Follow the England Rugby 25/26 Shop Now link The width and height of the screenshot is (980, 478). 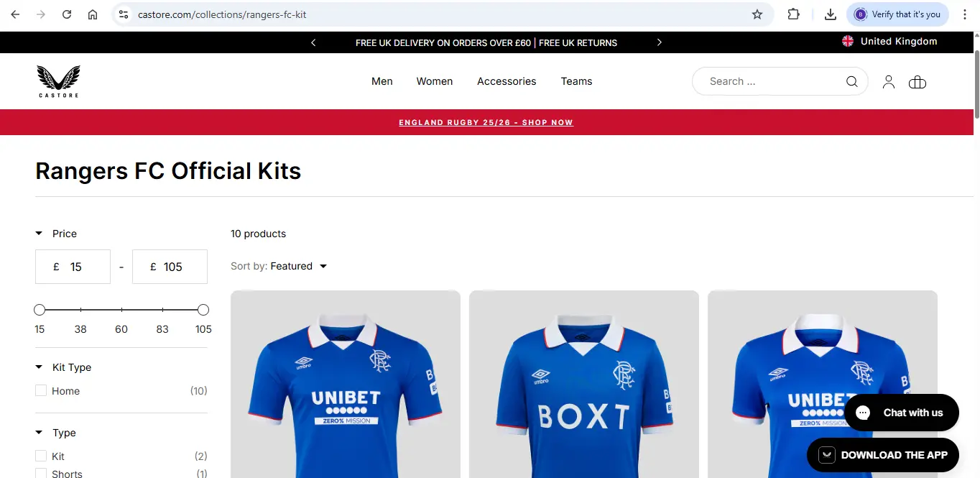[x=486, y=122]
